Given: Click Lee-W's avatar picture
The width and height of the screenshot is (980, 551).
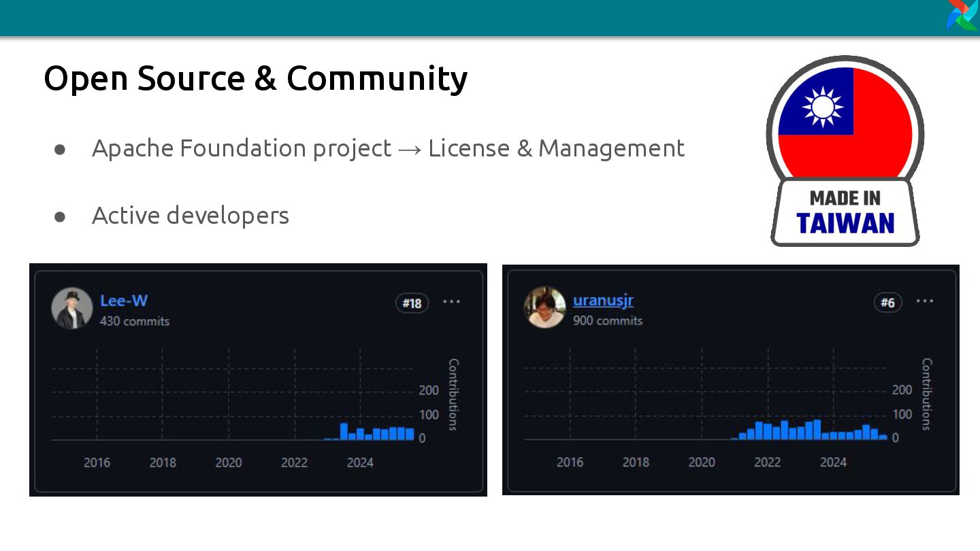Looking at the screenshot, I should click(x=72, y=308).
